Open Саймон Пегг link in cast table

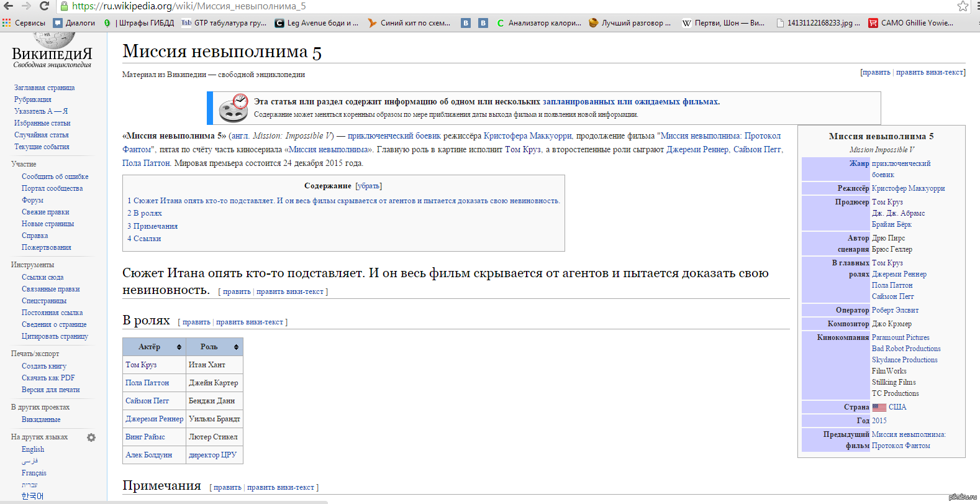click(x=147, y=401)
